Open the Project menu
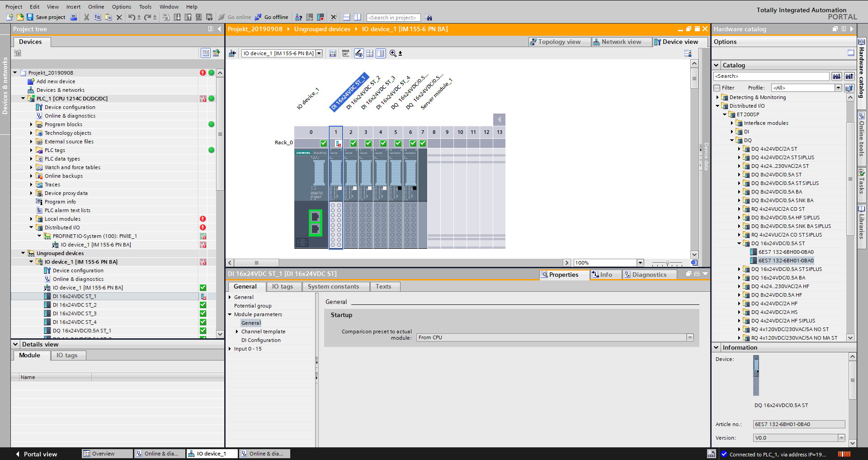The image size is (868, 460). click(x=14, y=7)
